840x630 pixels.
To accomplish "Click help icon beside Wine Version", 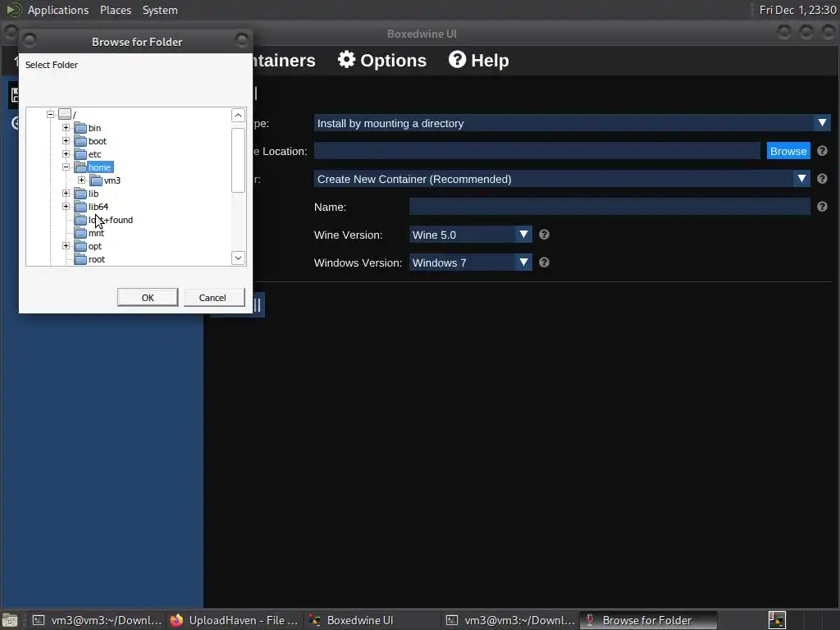I will click(545, 235).
